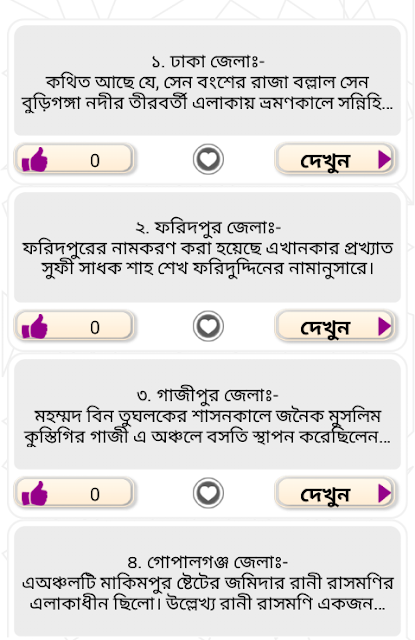Click like count 0 on ঢাকা জেলা
The image size is (415, 640).
(95, 160)
